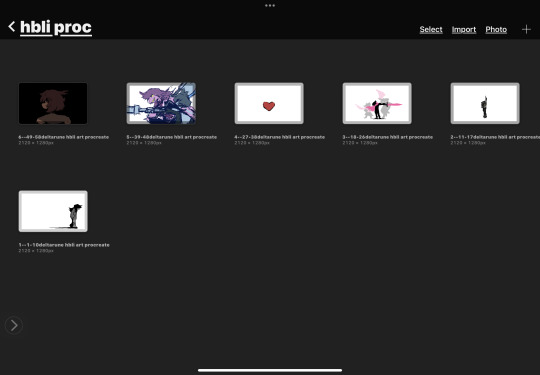Click the title 2--11-17deltarune hbli art procreate
The image size is (540, 375).
click(495, 137)
